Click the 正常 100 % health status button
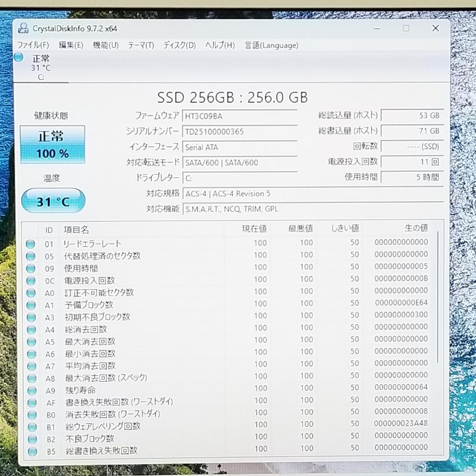This screenshot has width=476, height=476. tap(52, 145)
